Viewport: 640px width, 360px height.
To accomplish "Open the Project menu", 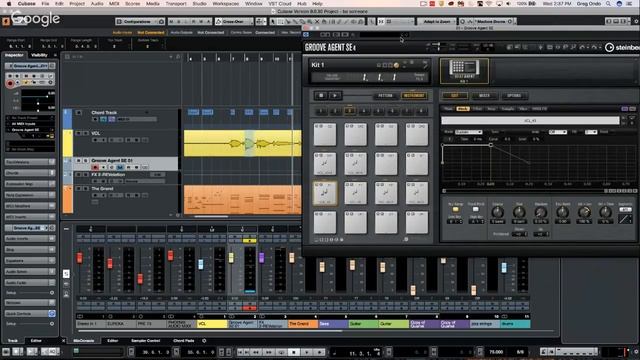I will tap(77, 4).
